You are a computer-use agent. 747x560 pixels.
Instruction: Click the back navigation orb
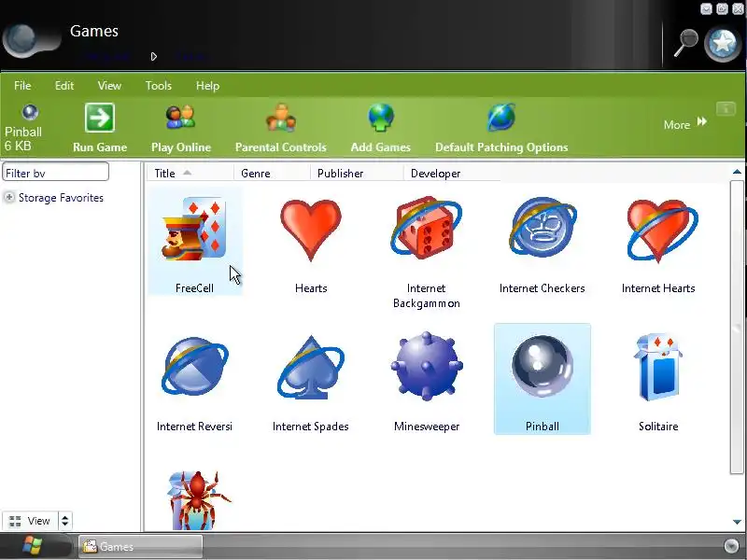(20, 38)
